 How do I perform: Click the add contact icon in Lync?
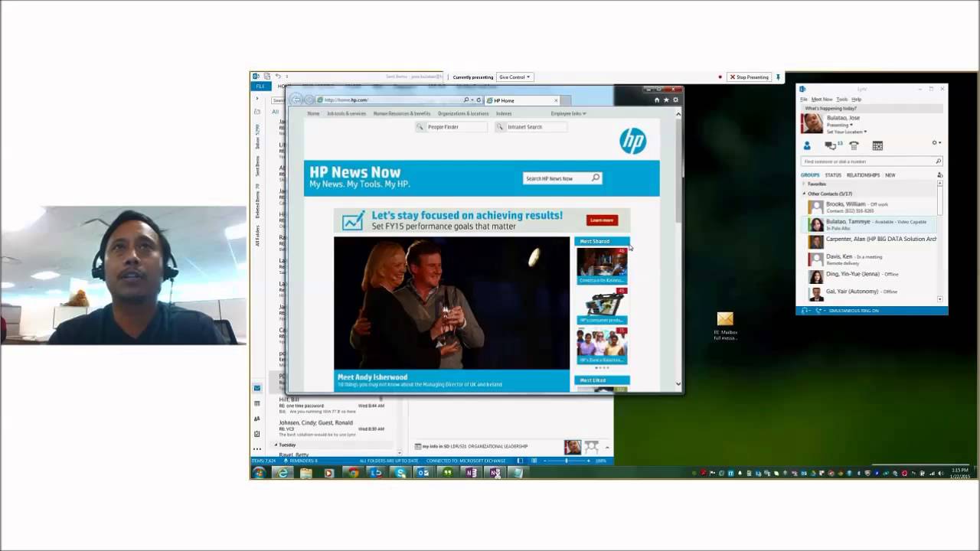tap(939, 175)
